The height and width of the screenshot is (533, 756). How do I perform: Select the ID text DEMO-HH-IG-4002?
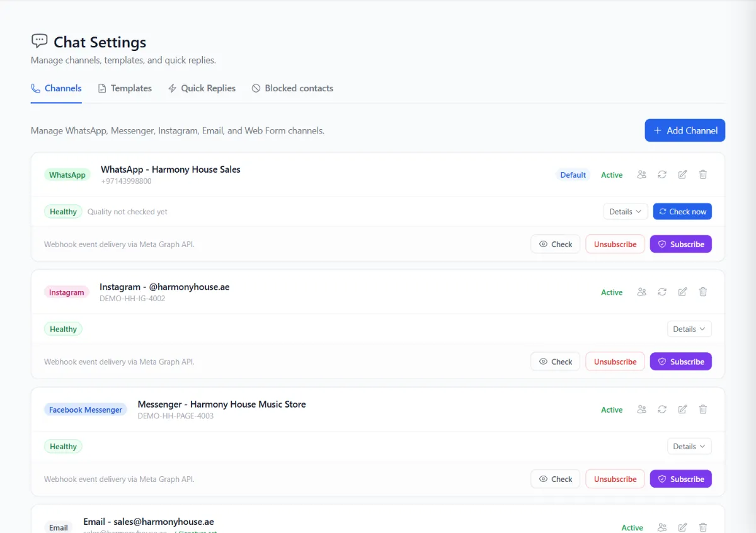pyautogui.click(x=132, y=299)
